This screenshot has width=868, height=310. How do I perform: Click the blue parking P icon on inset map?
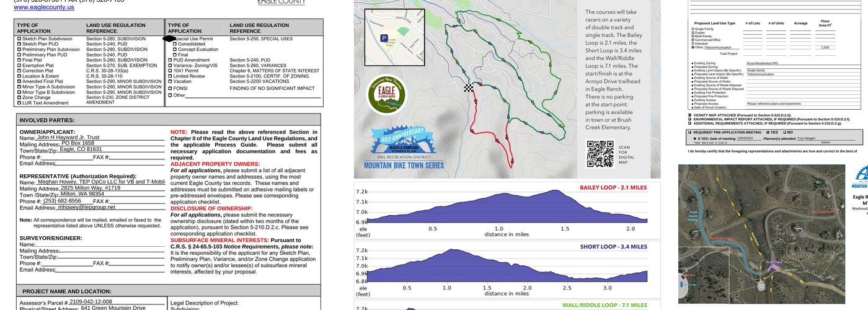pos(384,38)
